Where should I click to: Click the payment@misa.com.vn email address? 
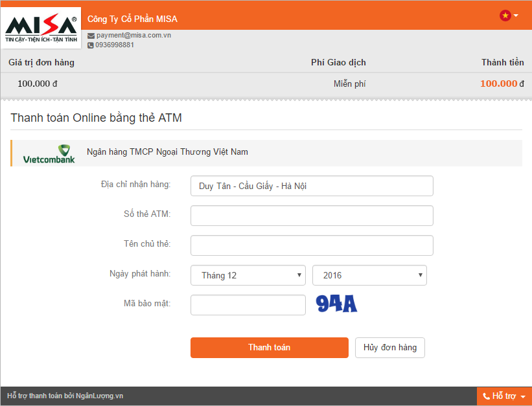[x=133, y=35]
